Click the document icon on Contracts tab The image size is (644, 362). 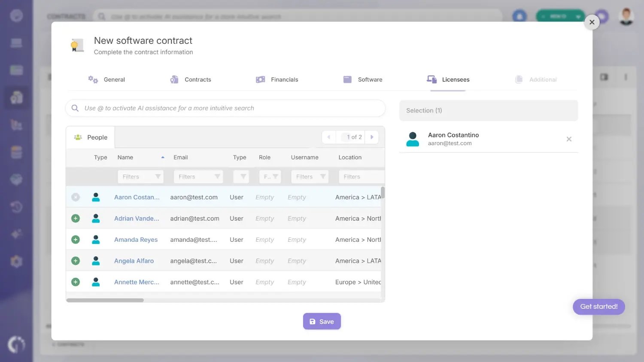click(174, 79)
